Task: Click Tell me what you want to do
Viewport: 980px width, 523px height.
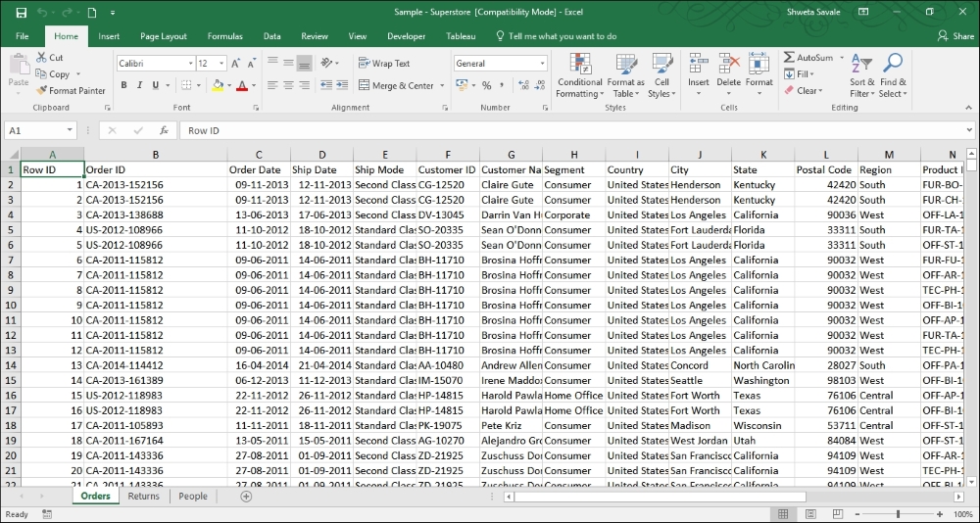Action: 557,36
